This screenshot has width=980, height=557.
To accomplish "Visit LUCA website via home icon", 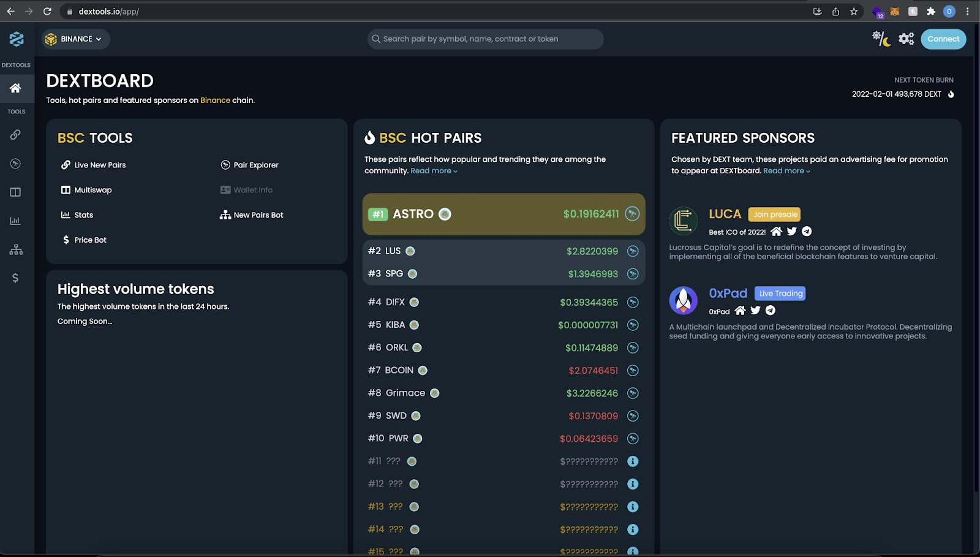I will click(776, 232).
